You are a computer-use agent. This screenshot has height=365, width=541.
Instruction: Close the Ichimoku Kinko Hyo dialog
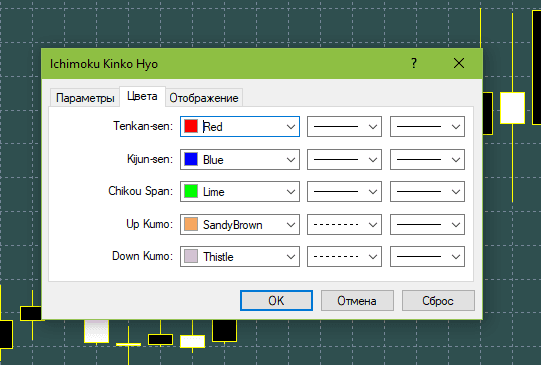459,63
